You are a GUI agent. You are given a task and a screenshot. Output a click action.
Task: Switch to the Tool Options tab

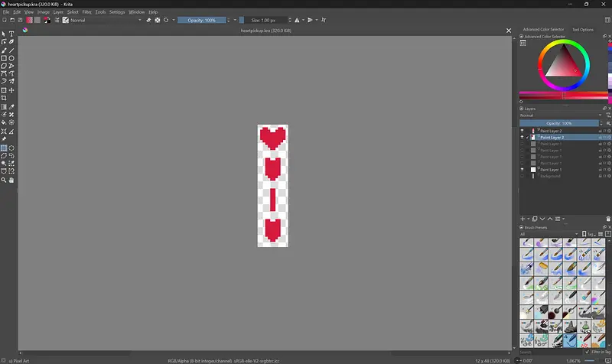click(583, 30)
